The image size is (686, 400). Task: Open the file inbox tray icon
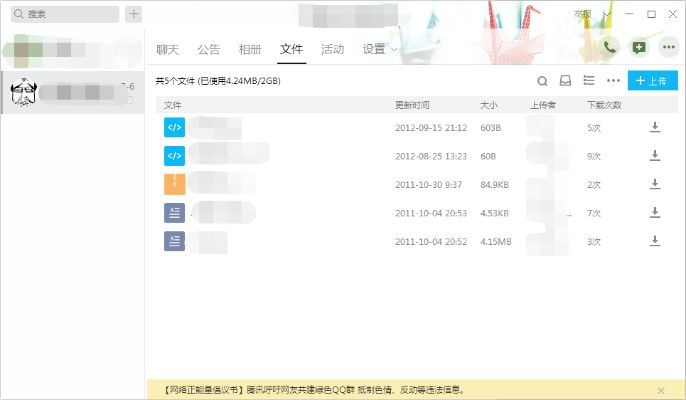tap(565, 81)
